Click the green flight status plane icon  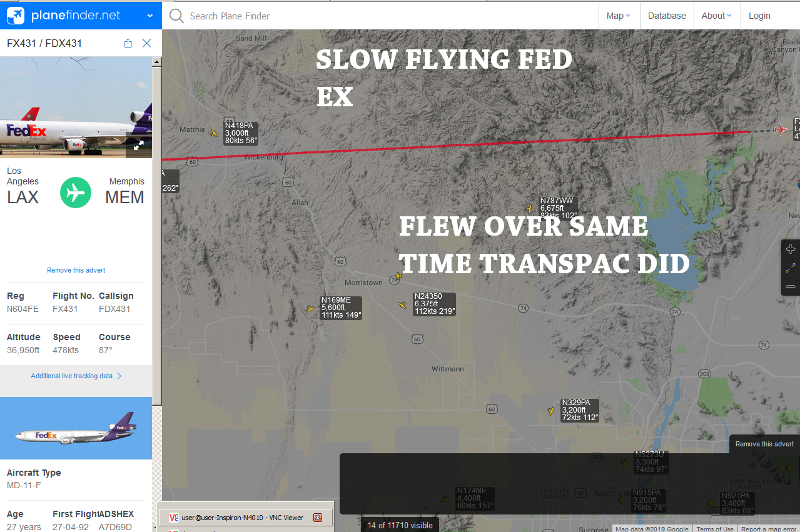(76, 193)
